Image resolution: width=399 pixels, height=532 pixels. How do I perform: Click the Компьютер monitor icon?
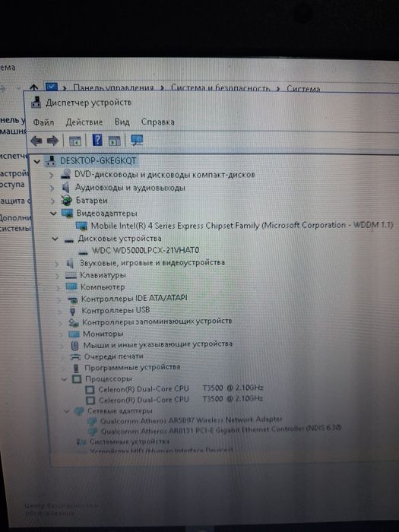pyautogui.click(x=71, y=287)
